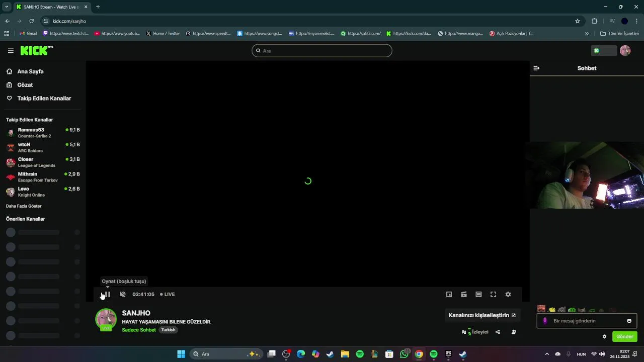Enter fullscreen video mode
The width and height of the screenshot is (644, 362).
[493, 294]
